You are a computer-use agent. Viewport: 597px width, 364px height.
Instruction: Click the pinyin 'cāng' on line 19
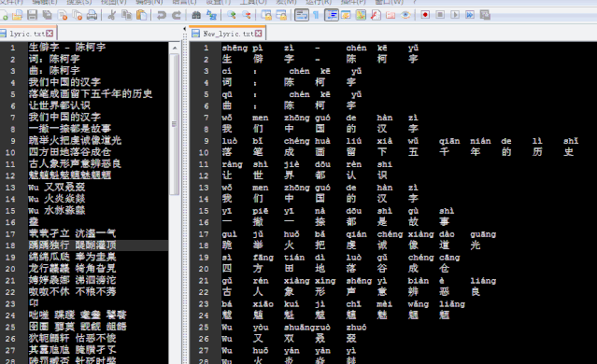(x=449, y=258)
